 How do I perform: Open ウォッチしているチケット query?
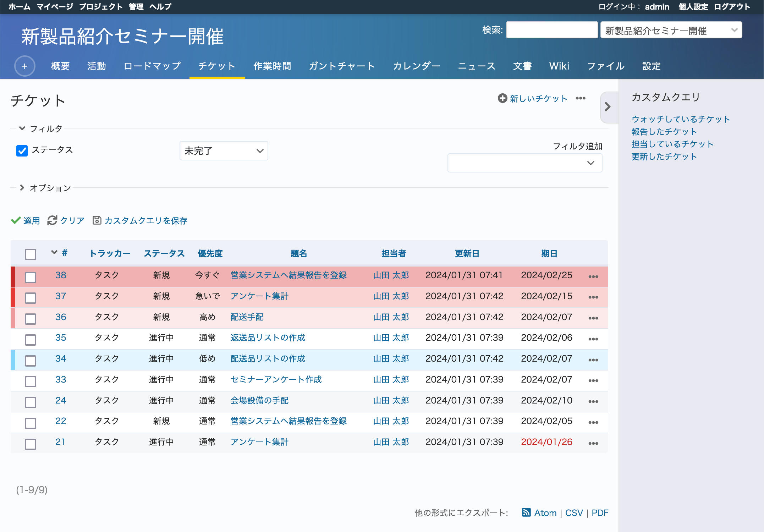pos(681,119)
